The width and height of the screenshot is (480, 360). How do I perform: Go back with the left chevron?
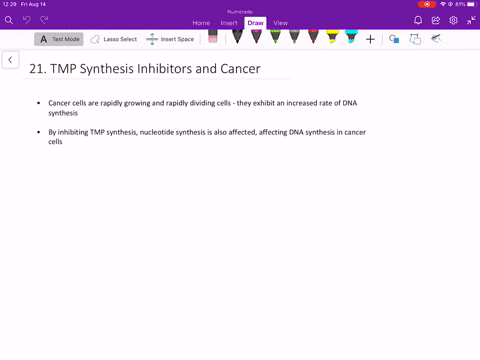click(x=10, y=60)
